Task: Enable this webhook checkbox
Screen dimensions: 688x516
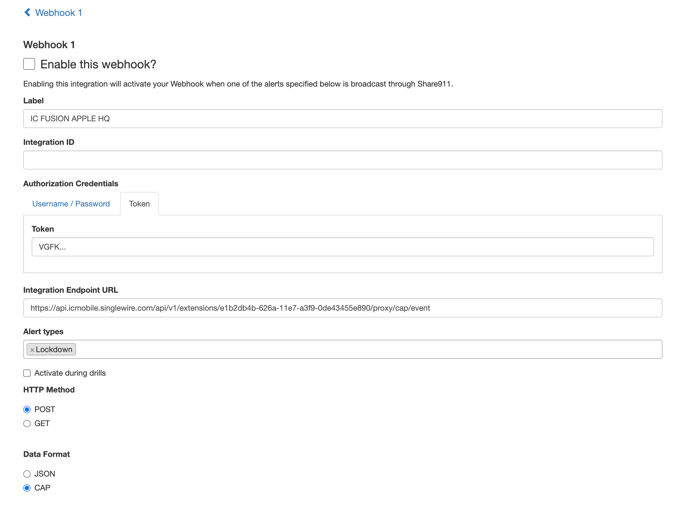Action: pyautogui.click(x=29, y=64)
